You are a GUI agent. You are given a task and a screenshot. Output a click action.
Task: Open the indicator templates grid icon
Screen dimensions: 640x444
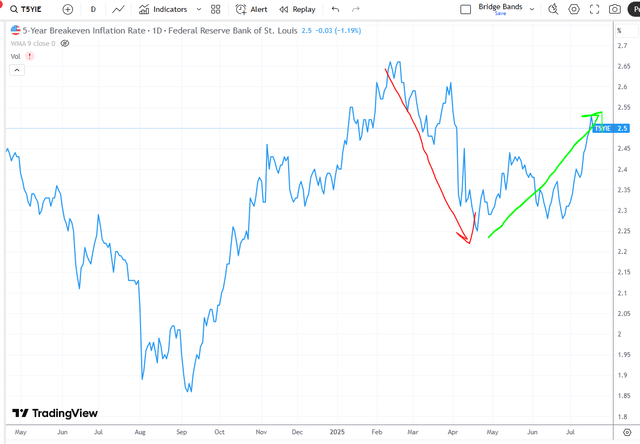pyautogui.click(x=216, y=9)
